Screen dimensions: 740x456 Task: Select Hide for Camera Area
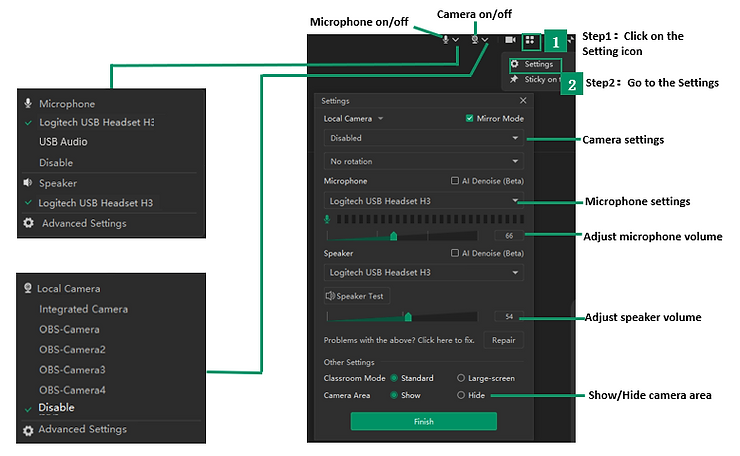tap(461, 395)
